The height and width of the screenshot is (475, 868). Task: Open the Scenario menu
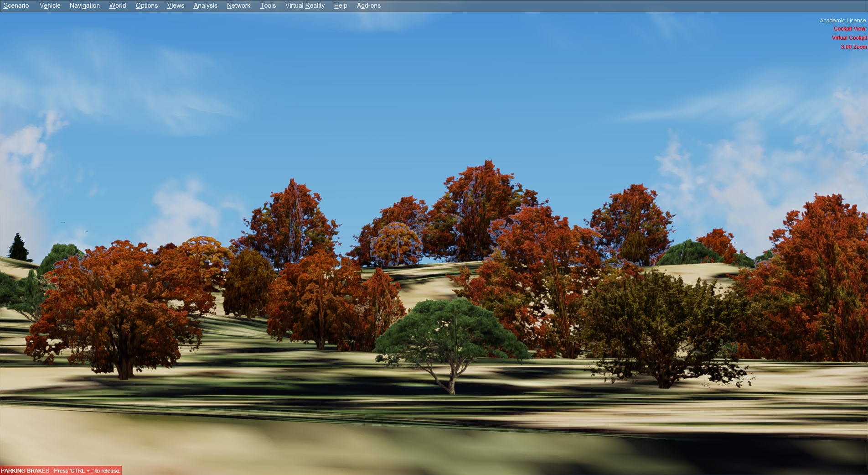pos(16,5)
